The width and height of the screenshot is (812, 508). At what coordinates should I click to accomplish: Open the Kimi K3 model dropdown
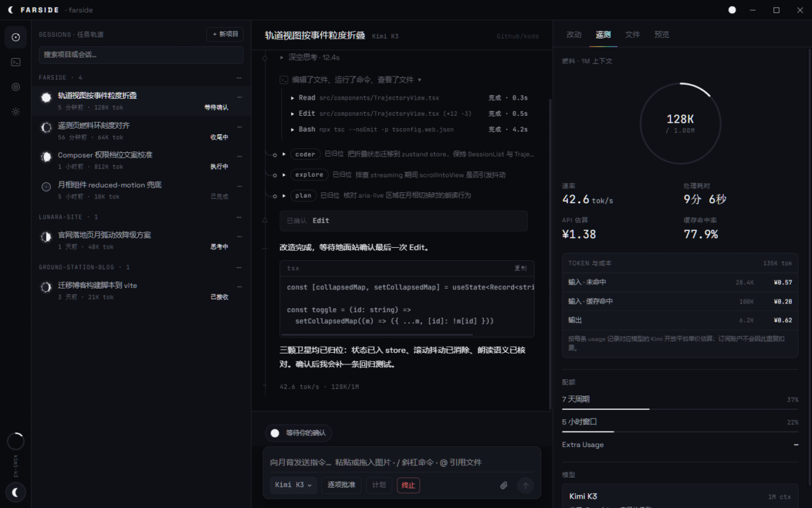click(x=294, y=485)
